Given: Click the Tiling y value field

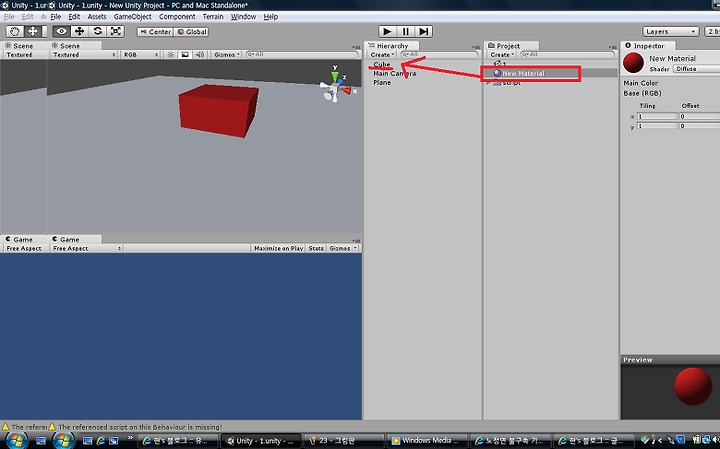Looking at the screenshot, I should pyautogui.click(x=657, y=126).
